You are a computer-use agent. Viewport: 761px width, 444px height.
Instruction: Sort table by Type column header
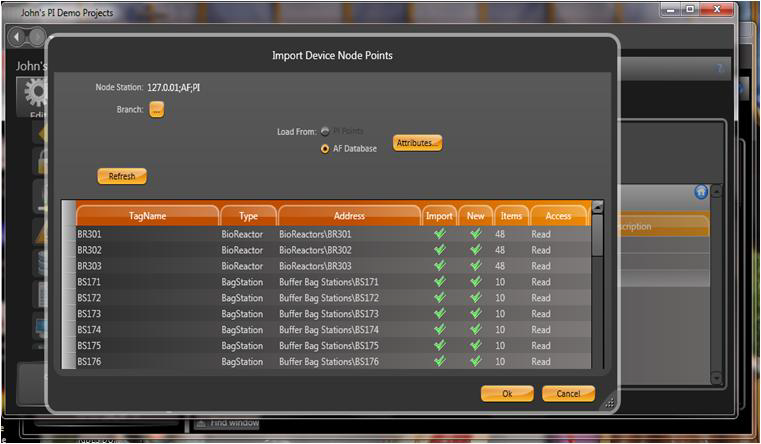tap(247, 216)
